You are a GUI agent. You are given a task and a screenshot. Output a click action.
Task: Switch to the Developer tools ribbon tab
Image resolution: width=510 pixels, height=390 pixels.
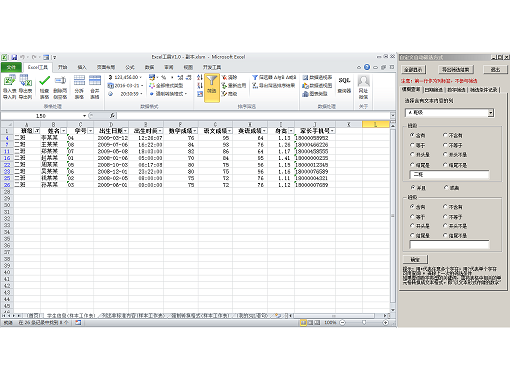click(212, 67)
